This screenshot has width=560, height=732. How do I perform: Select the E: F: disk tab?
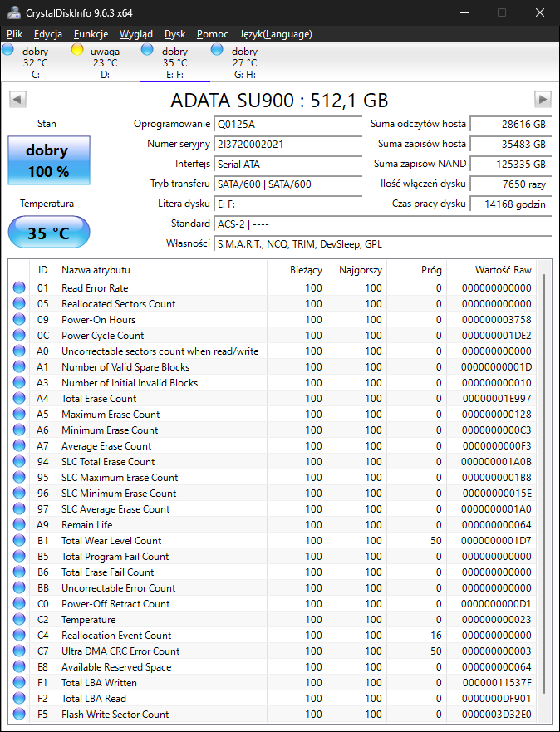click(x=175, y=62)
